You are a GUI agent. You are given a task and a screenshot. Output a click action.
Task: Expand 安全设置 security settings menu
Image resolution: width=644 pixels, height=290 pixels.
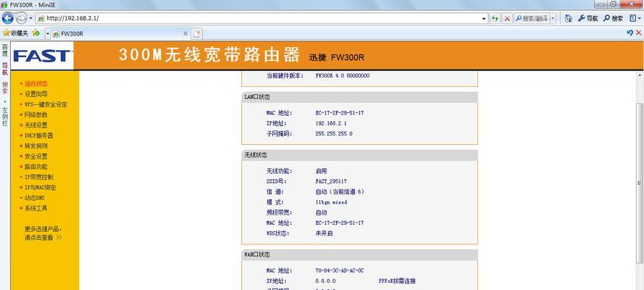click(x=35, y=157)
